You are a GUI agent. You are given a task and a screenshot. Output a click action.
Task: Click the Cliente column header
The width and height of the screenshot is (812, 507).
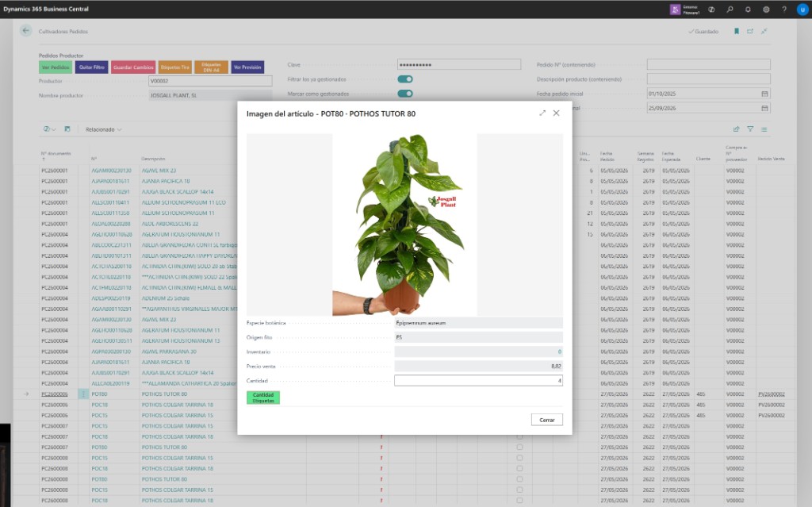(x=703, y=159)
